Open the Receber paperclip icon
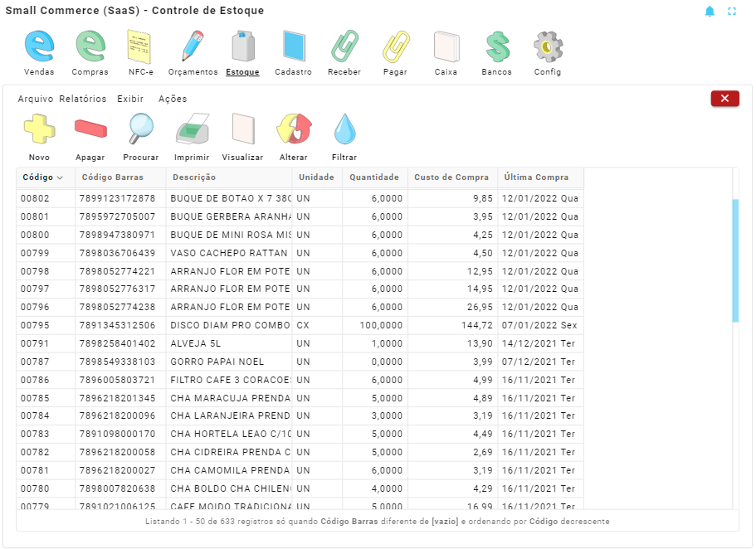The image size is (756, 549). click(x=344, y=47)
